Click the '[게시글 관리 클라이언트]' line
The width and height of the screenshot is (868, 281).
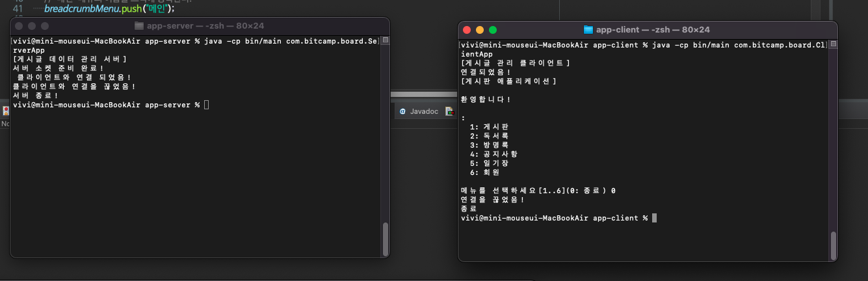(x=515, y=63)
